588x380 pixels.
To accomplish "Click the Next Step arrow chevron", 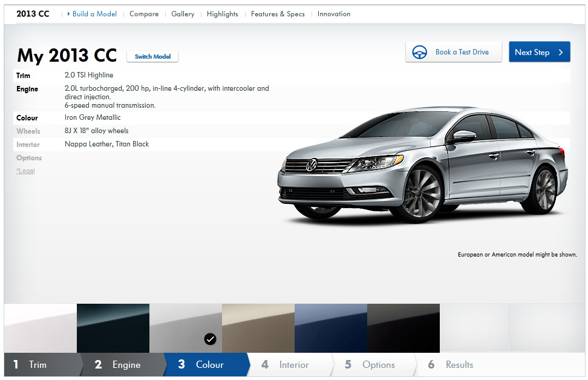I will 561,53.
